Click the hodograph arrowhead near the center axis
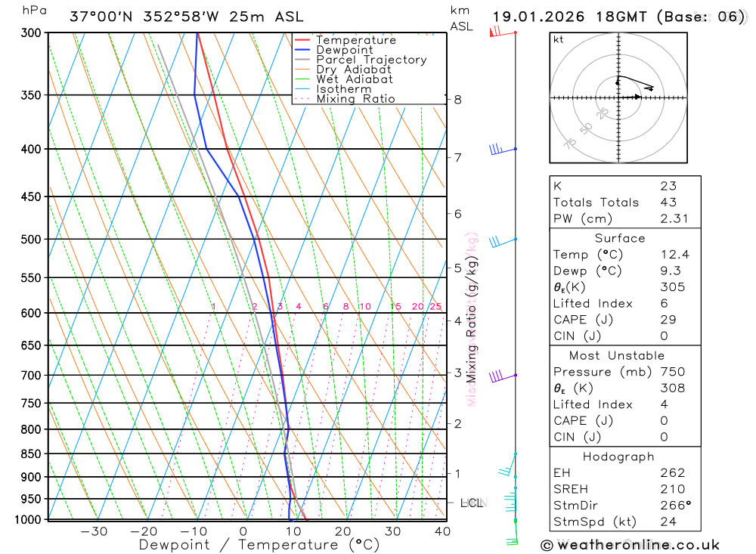756x554 pixels. 637,97
